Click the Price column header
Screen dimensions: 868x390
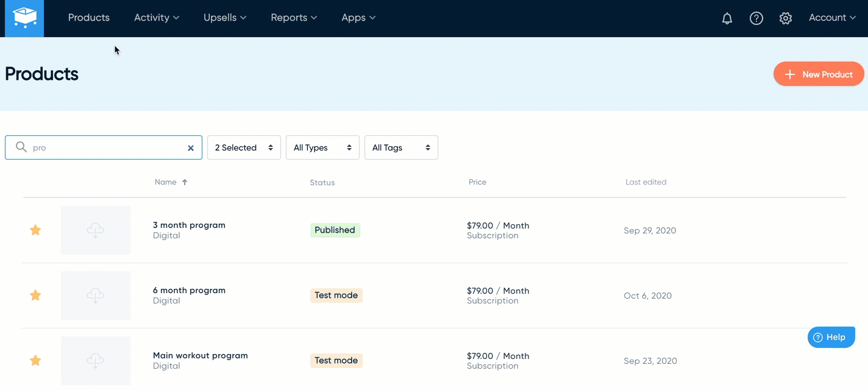pyautogui.click(x=477, y=182)
